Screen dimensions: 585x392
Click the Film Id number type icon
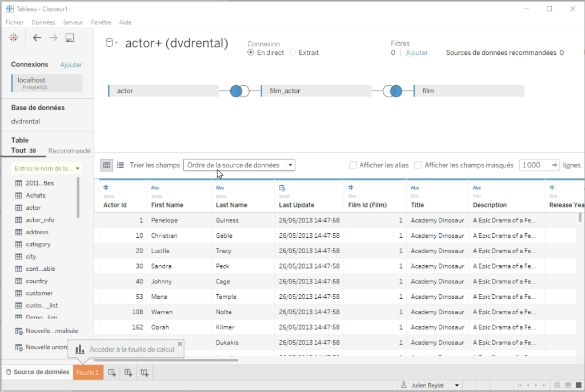351,188
